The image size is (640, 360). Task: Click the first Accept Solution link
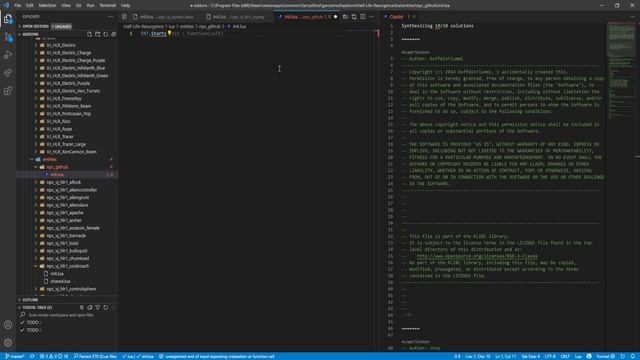pos(415,52)
